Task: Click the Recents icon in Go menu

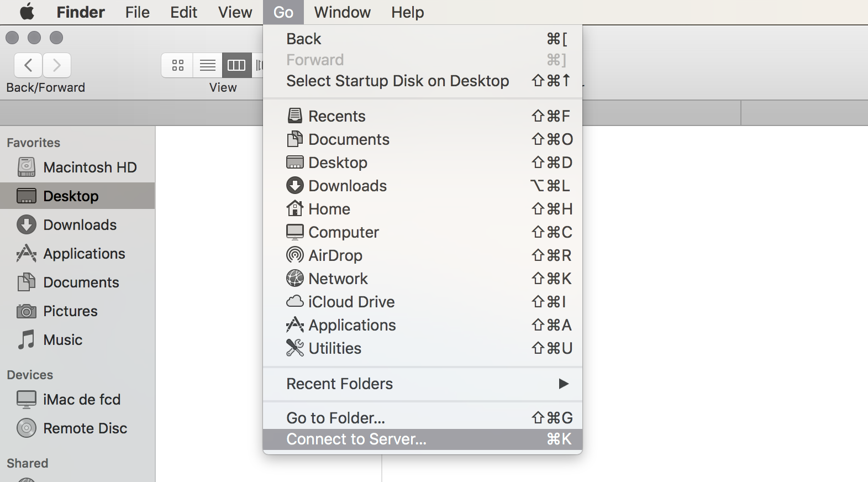Action: [295, 116]
